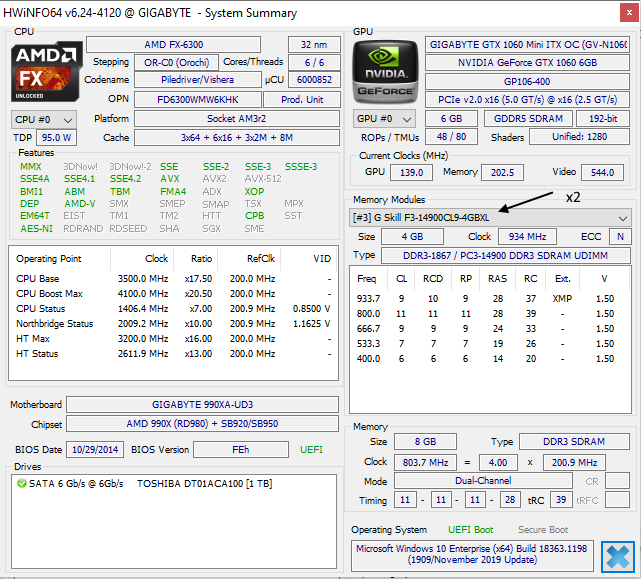Click the GIGABYTE 990XA-UD3 motherboard field
The image size is (641, 579).
202,405
